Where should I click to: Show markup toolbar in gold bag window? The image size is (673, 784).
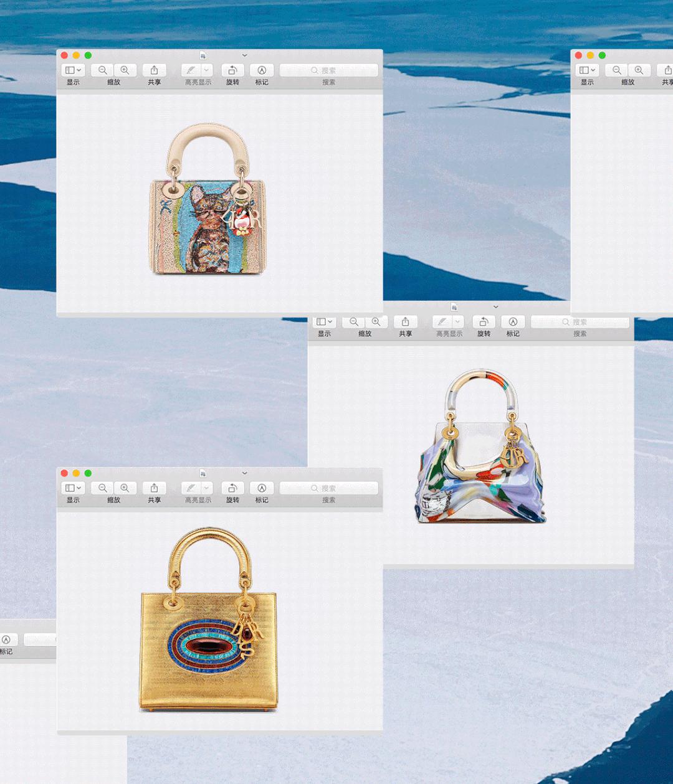click(262, 488)
